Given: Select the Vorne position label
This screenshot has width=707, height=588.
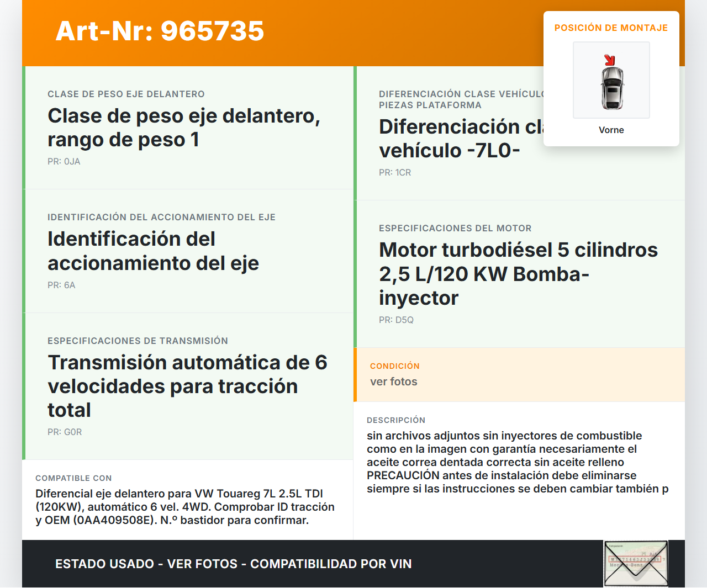Looking at the screenshot, I should click(x=611, y=130).
